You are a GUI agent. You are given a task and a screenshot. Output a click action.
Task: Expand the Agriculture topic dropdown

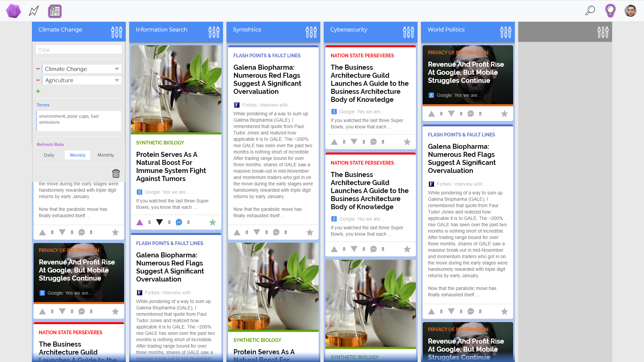(x=117, y=80)
